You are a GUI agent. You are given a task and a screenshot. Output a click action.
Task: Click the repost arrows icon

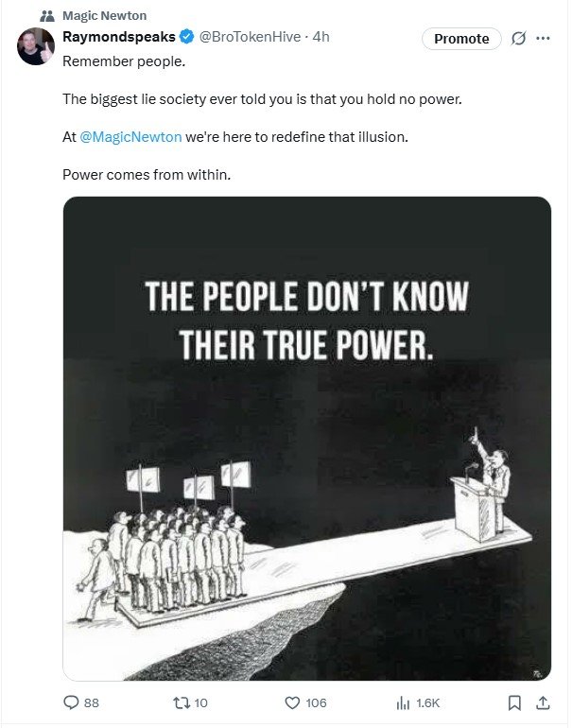tap(182, 702)
